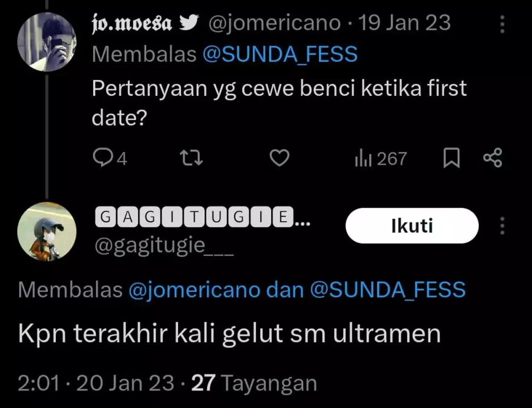
Task: Open tweet analytics via the view count icon
Action: [364, 158]
